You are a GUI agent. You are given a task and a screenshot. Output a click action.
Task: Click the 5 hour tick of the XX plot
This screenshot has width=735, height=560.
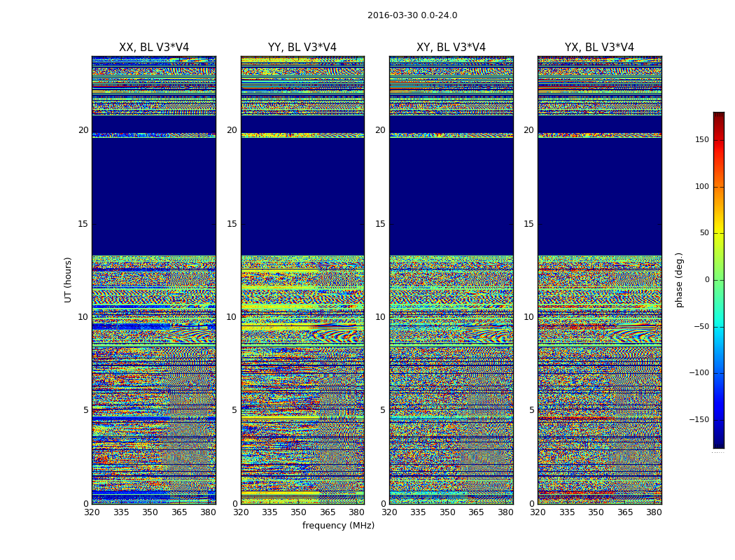pos(86,410)
